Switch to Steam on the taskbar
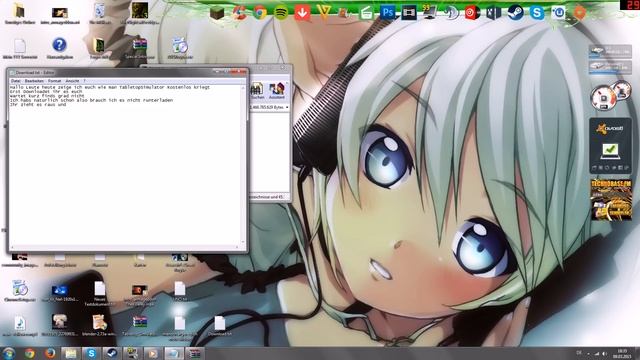The image size is (640, 360). [112, 353]
